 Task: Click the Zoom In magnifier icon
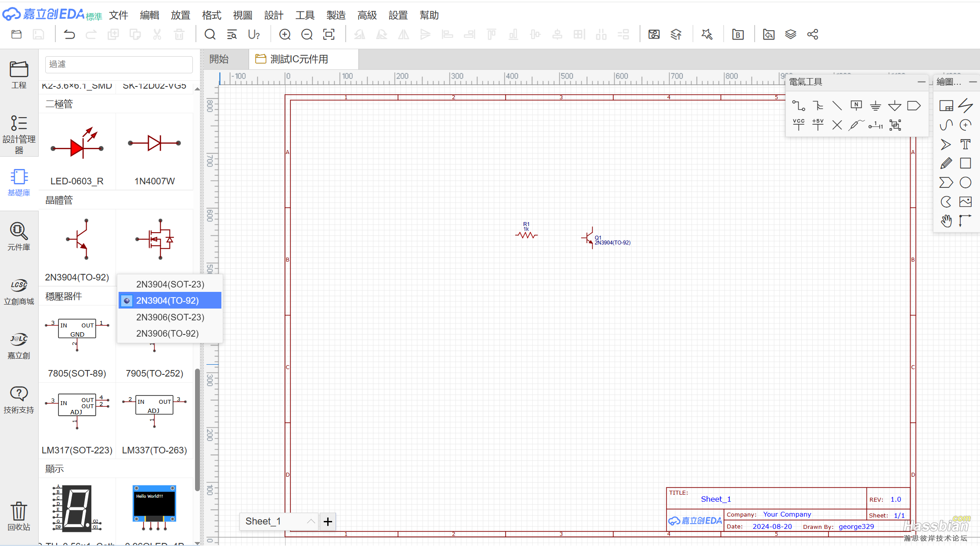[285, 34]
